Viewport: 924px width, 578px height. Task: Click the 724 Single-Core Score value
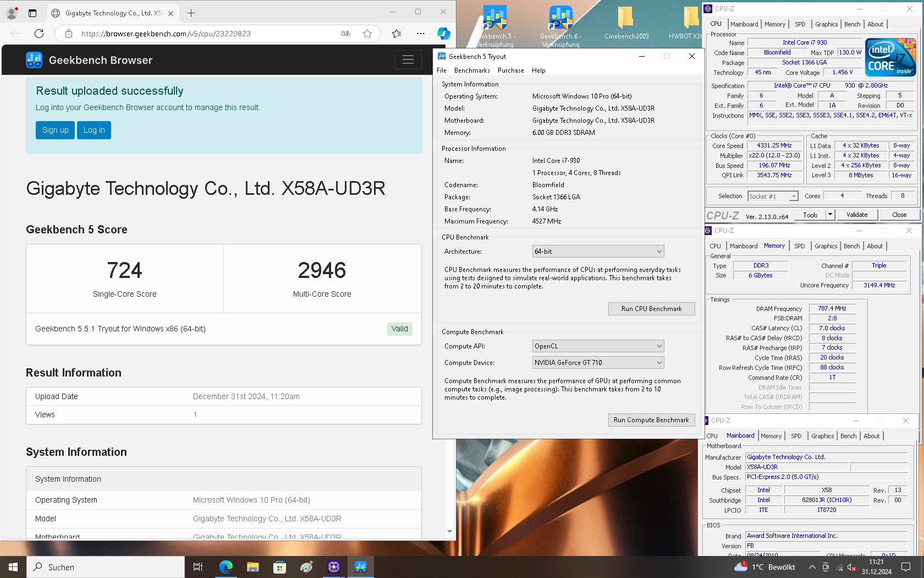pos(125,270)
